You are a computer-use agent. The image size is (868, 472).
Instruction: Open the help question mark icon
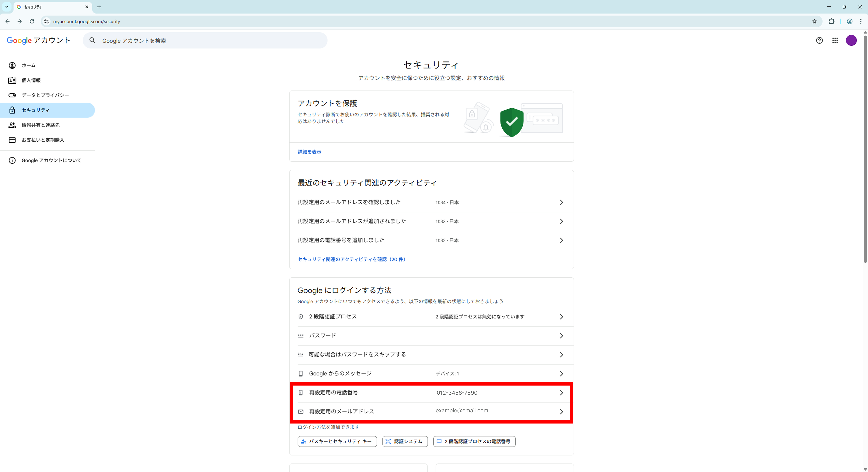(x=819, y=40)
